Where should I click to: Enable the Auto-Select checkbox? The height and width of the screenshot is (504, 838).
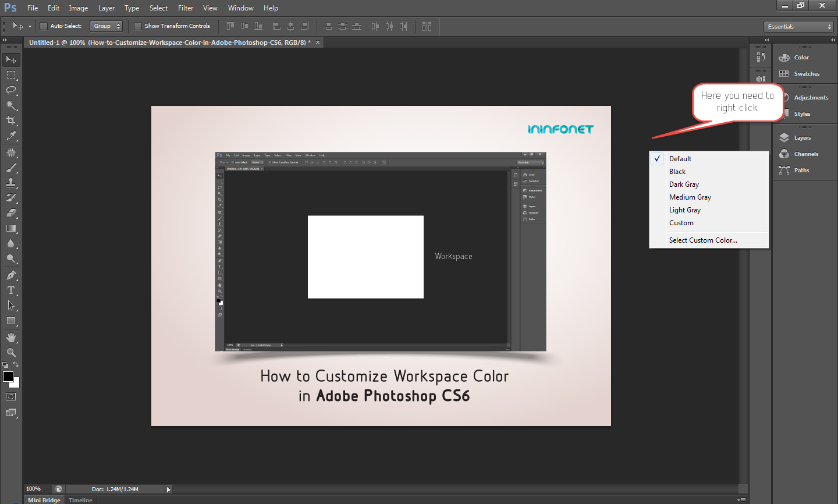click(44, 26)
